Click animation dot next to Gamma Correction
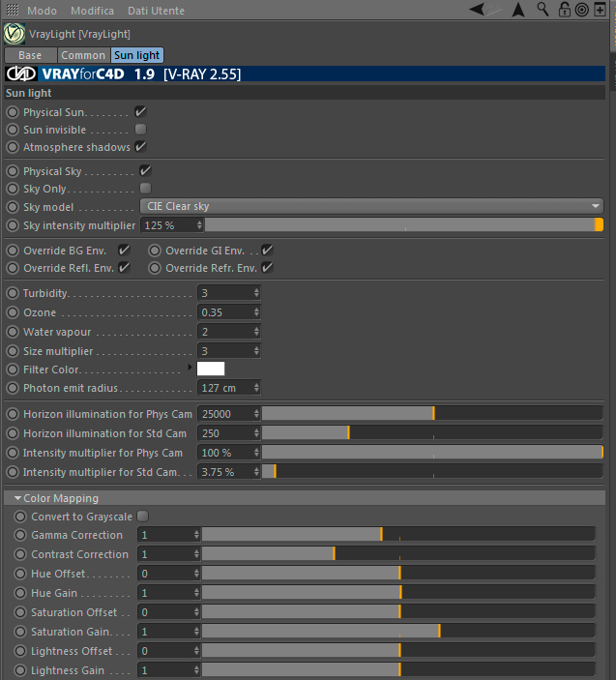Viewport: 616px width, 680px height. (x=20, y=535)
